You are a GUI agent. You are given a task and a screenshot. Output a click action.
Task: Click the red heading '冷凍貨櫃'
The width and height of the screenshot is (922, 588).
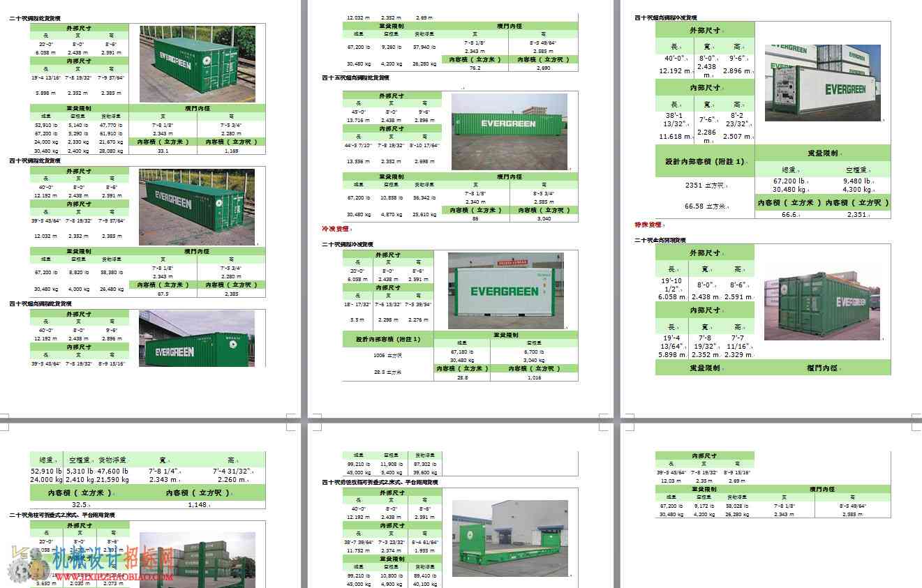coord(335,229)
